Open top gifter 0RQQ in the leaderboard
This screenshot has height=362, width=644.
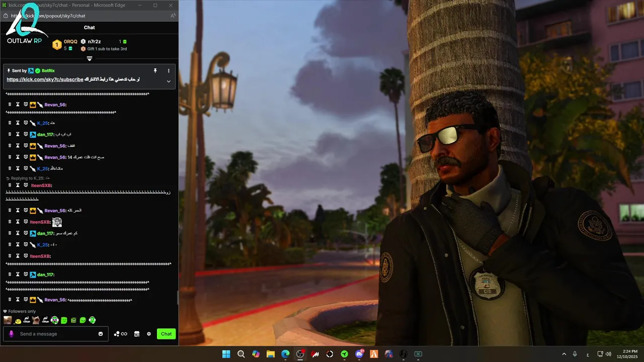click(x=70, y=42)
